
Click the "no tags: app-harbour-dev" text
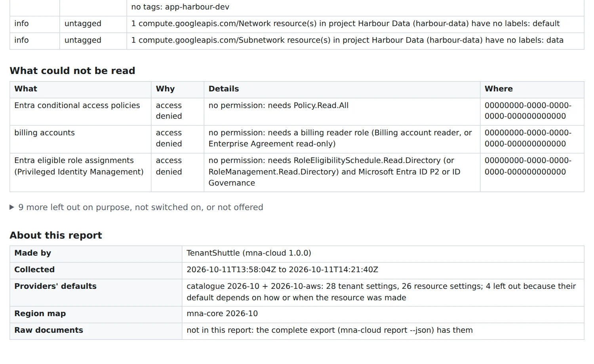point(180,7)
